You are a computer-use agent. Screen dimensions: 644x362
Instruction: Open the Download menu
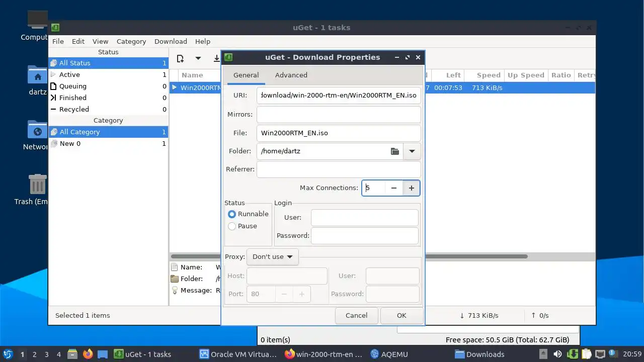[x=171, y=42]
